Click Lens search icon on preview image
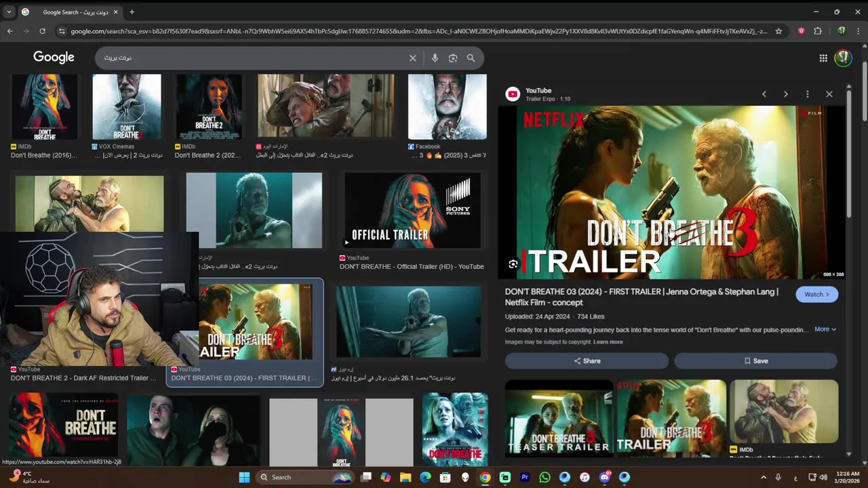The width and height of the screenshot is (868, 488). (x=513, y=264)
